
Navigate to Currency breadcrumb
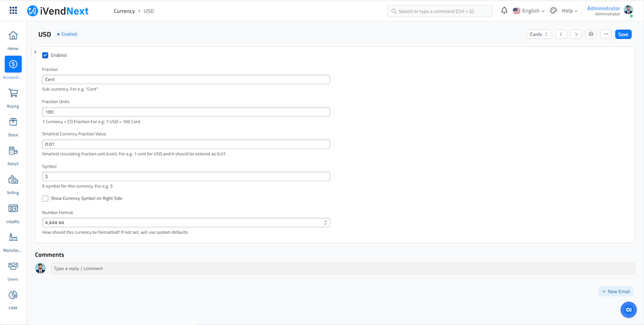click(x=123, y=11)
